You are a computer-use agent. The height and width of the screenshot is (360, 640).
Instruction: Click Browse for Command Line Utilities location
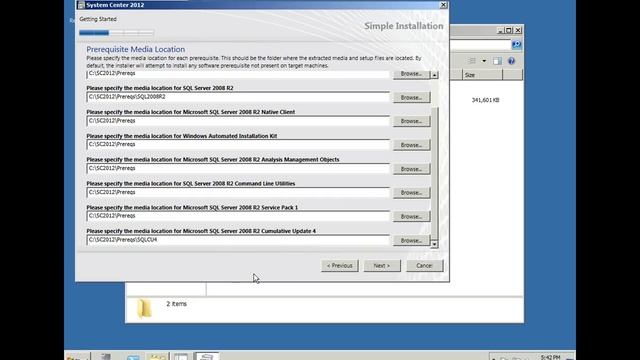pyautogui.click(x=411, y=193)
